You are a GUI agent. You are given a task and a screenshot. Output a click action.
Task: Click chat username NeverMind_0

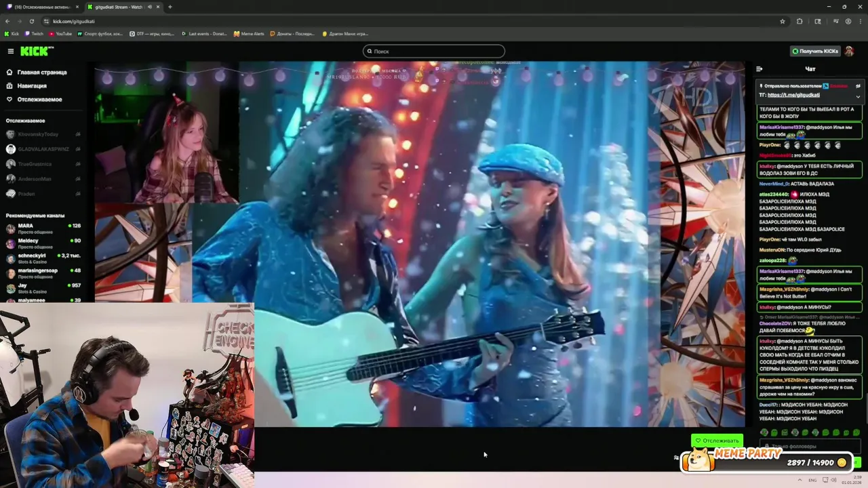(x=774, y=184)
